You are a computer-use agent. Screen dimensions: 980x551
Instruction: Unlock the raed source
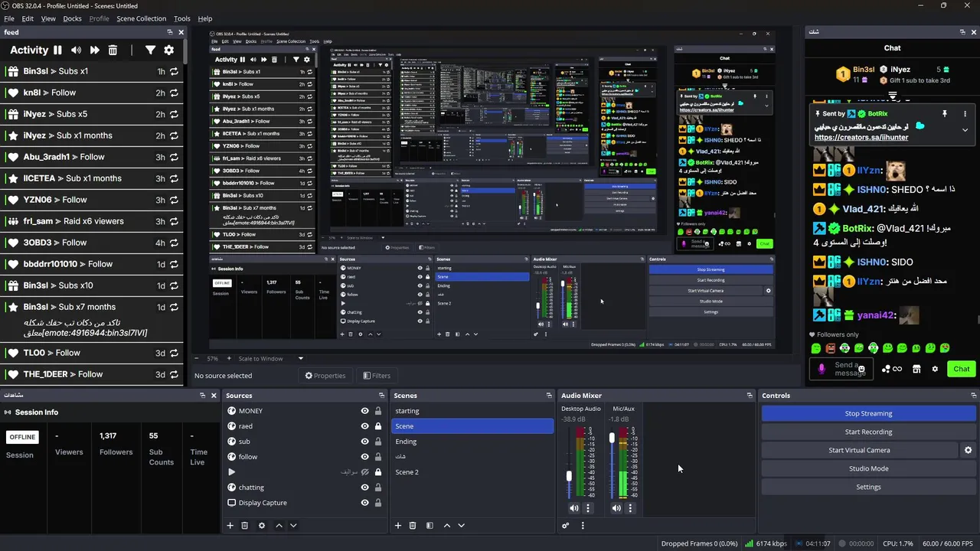(x=377, y=426)
